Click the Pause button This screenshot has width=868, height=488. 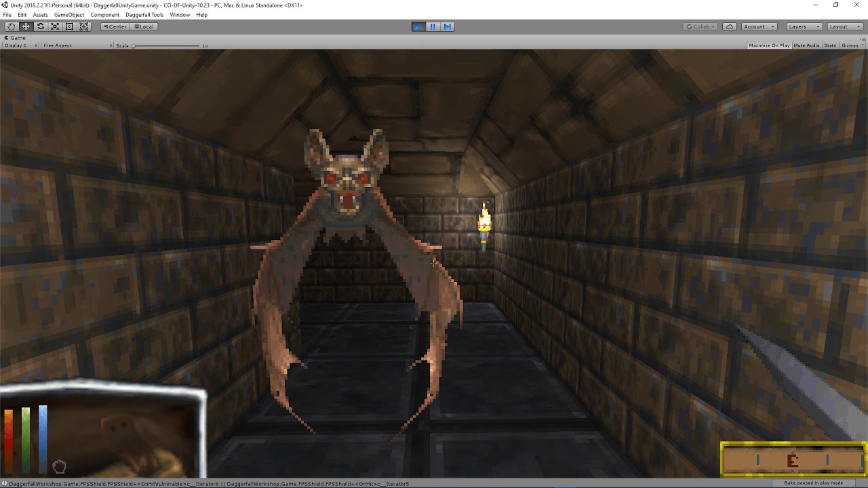pyautogui.click(x=433, y=26)
